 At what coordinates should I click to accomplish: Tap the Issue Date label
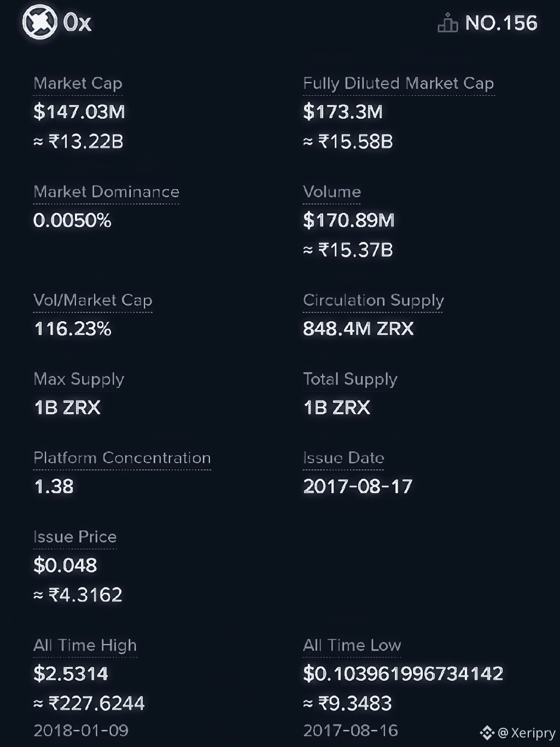pyautogui.click(x=343, y=458)
